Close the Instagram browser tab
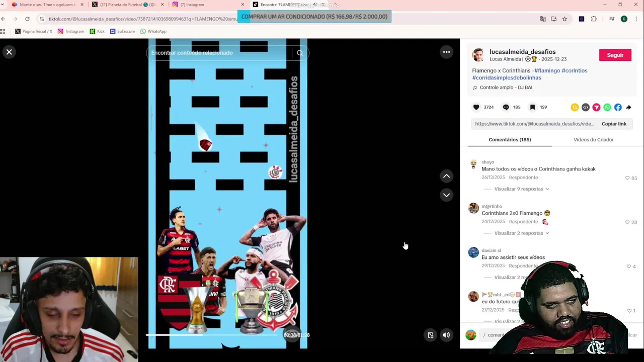 point(243,5)
